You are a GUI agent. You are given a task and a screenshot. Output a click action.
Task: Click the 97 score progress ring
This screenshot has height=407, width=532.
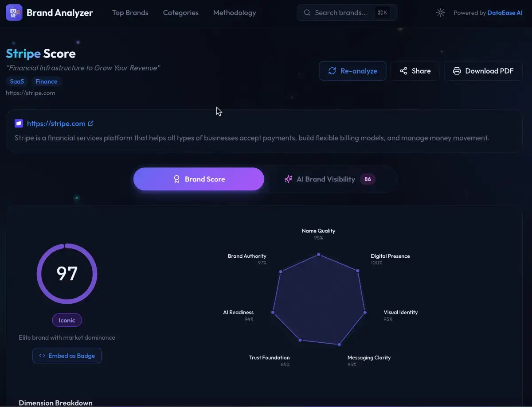[67, 274]
